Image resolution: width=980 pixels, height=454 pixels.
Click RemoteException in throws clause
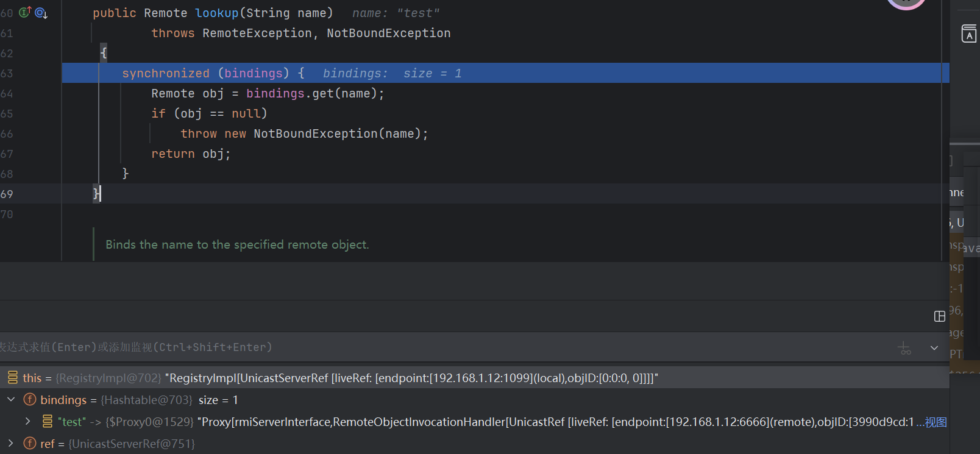tap(257, 33)
